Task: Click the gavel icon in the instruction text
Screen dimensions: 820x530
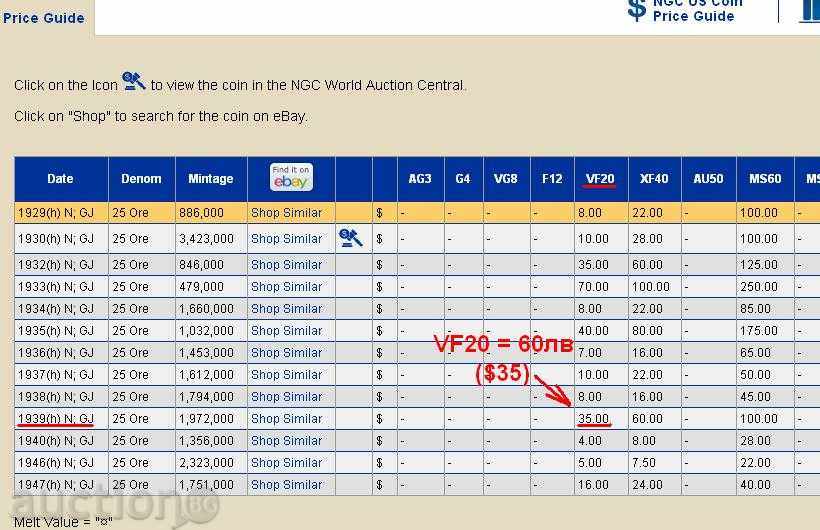Action: tap(134, 82)
